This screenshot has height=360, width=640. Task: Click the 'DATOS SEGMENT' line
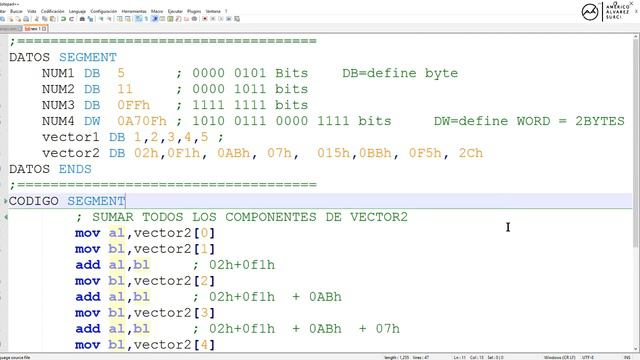point(63,57)
